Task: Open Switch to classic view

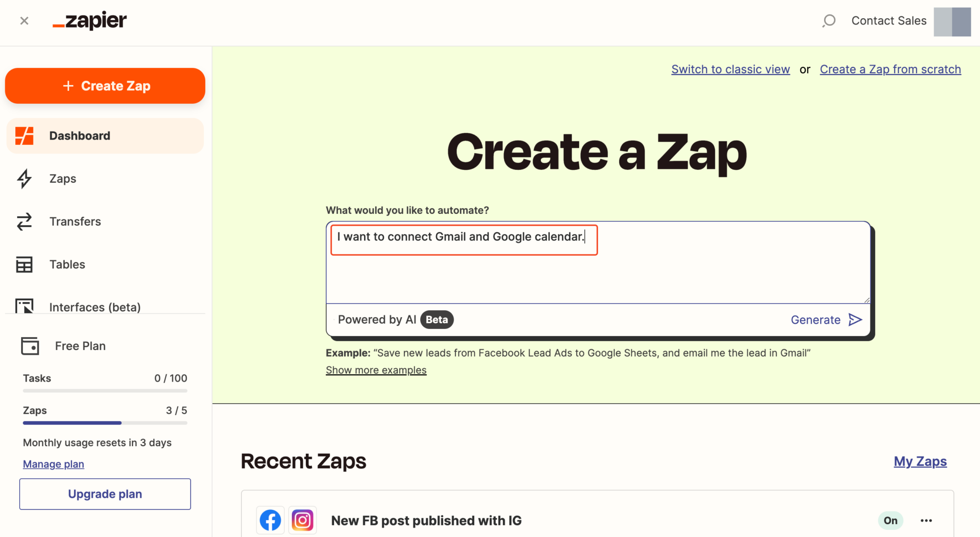Action: click(730, 69)
